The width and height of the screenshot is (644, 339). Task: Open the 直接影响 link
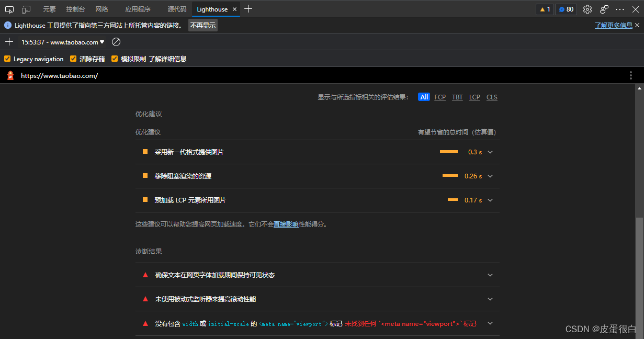click(x=286, y=224)
